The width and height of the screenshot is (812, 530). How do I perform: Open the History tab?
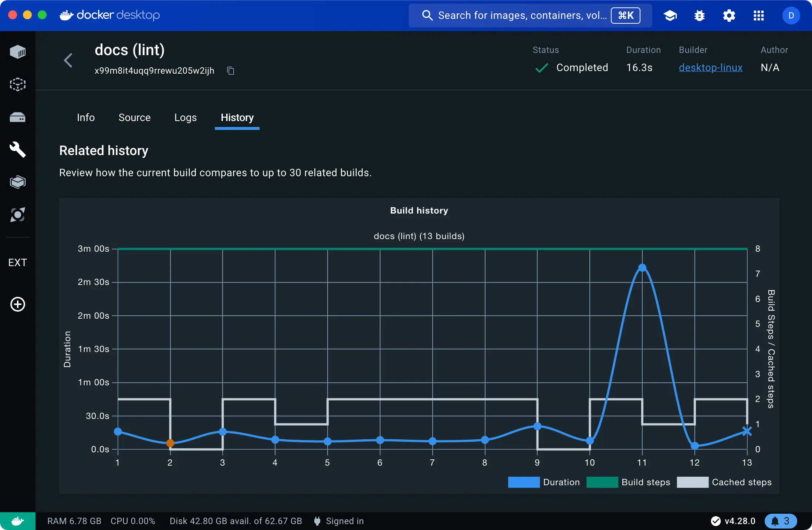point(237,117)
